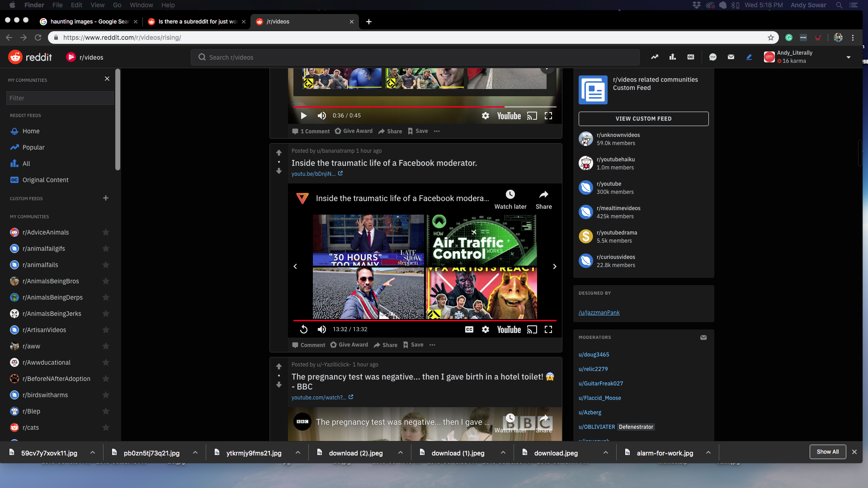Message the moderators envelope icon
868x488 pixels.
click(703, 338)
